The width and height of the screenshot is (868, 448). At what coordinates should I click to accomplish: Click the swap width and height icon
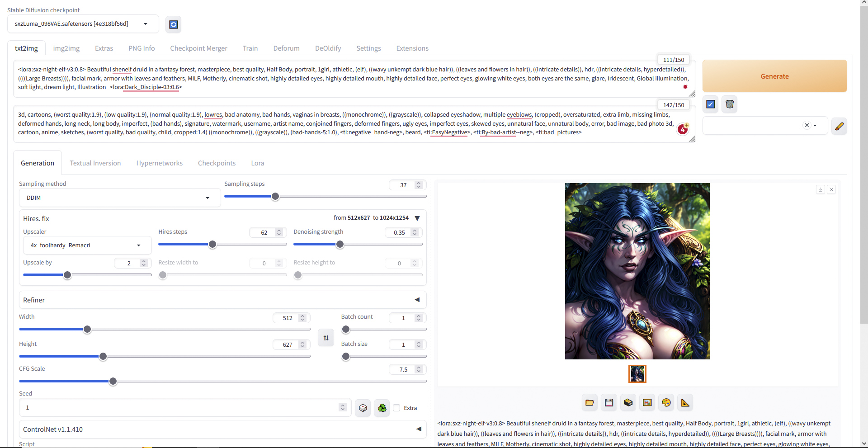click(326, 338)
